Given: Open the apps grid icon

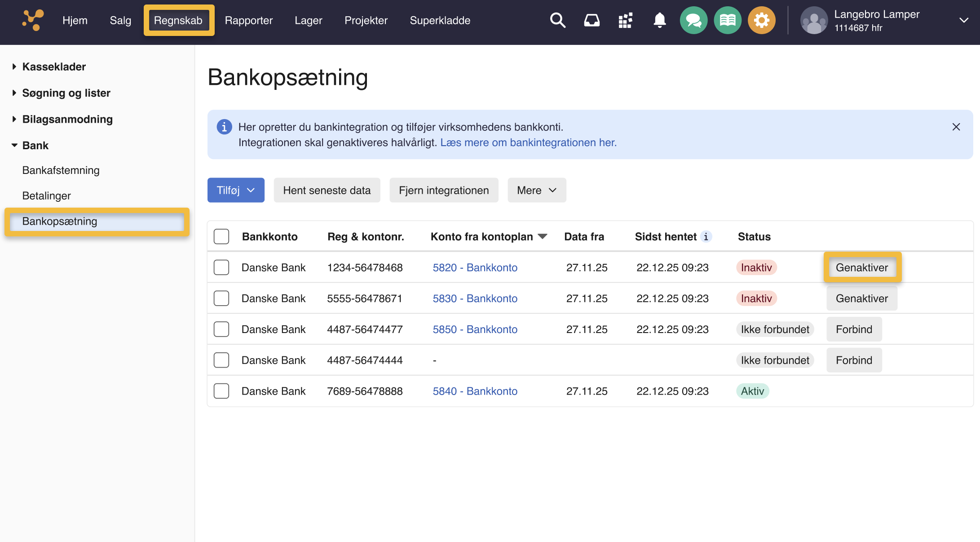Looking at the screenshot, I should [625, 20].
